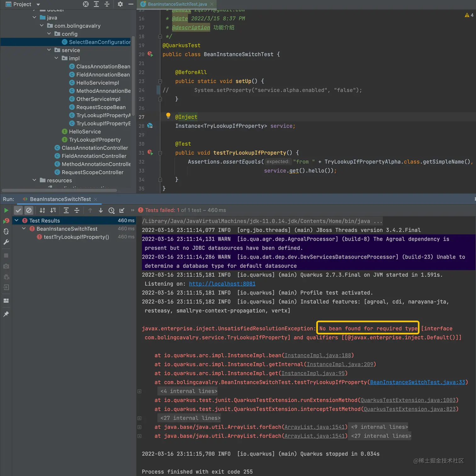
Task: Collapse the Test Results root node
Action: (17, 221)
